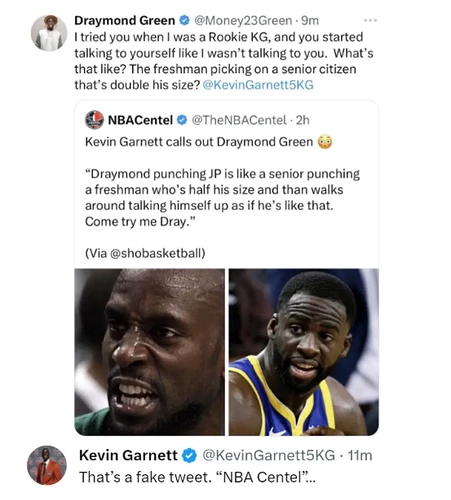Click NBACentel's round logo avatar
451x500 pixels.
pyautogui.click(x=94, y=120)
